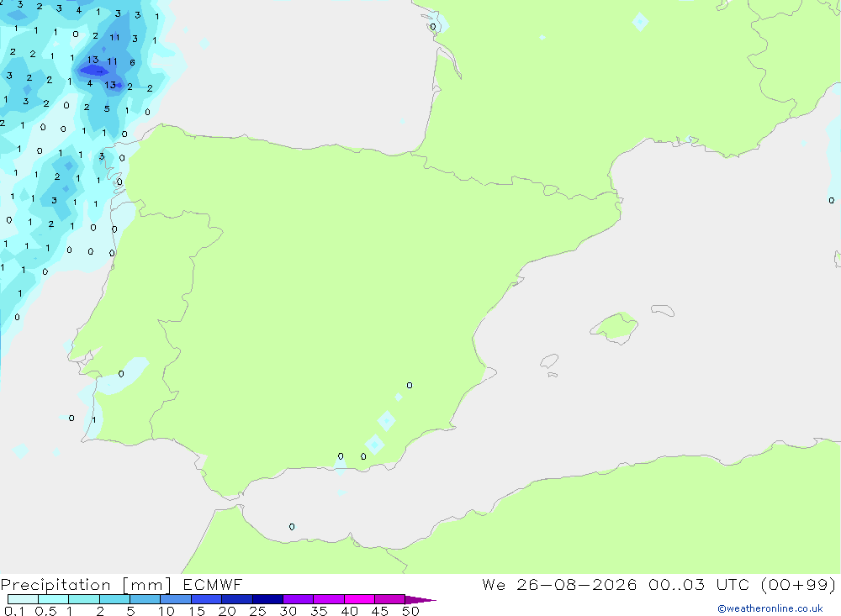Click the diamond marker over northern France
The image size is (841, 616).
640,22
